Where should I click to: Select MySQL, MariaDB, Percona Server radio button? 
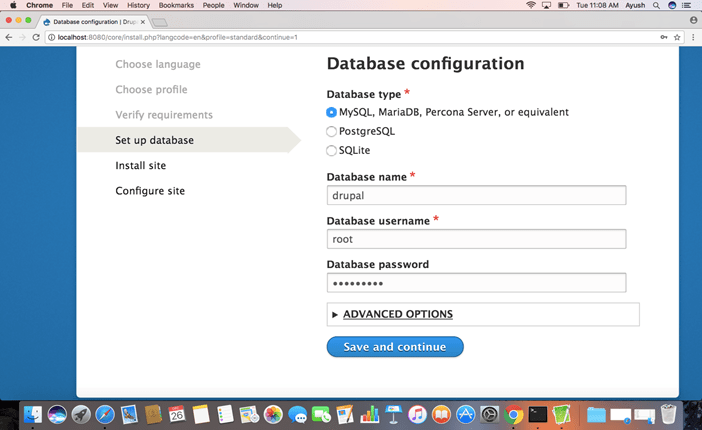click(x=331, y=112)
